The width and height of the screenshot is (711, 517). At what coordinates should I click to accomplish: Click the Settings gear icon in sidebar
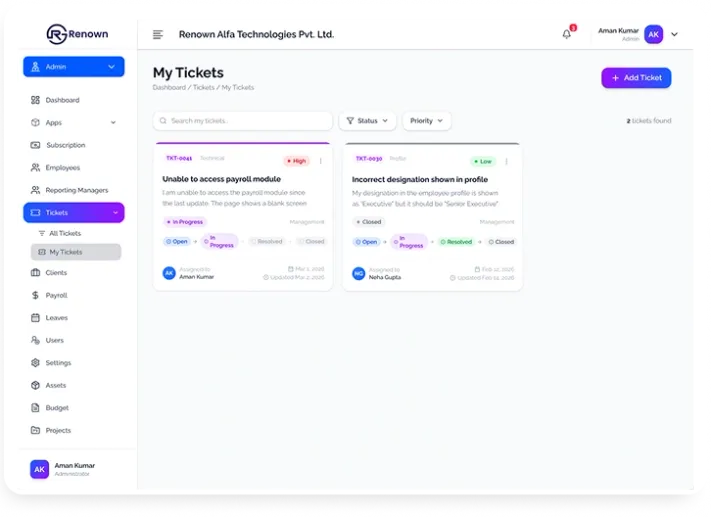[36, 363]
